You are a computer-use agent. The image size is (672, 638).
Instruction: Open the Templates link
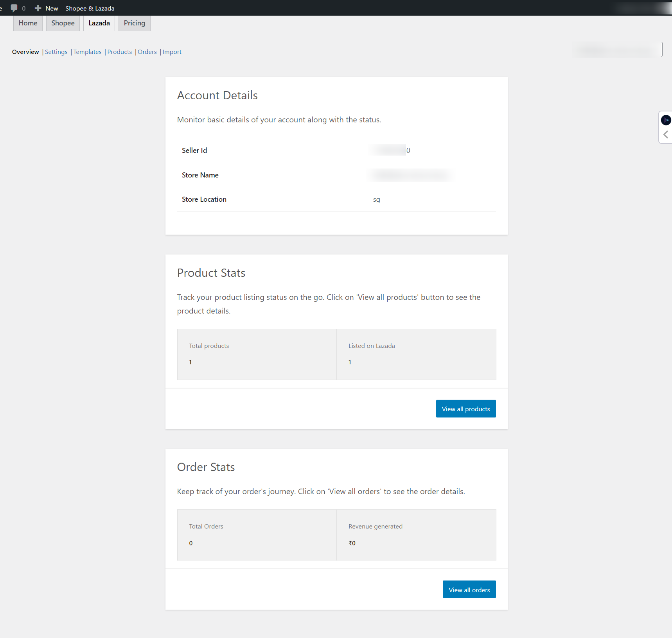pyautogui.click(x=87, y=52)
